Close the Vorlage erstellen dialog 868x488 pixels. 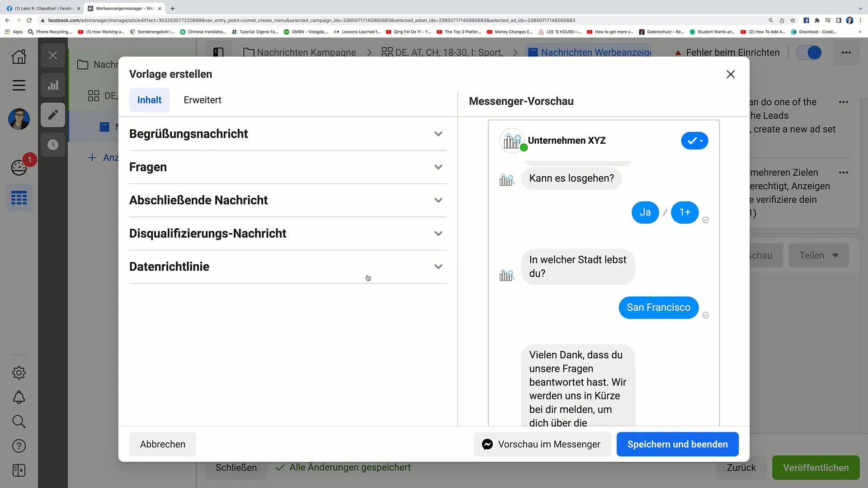pyautogui.click(x=731, y=74)
